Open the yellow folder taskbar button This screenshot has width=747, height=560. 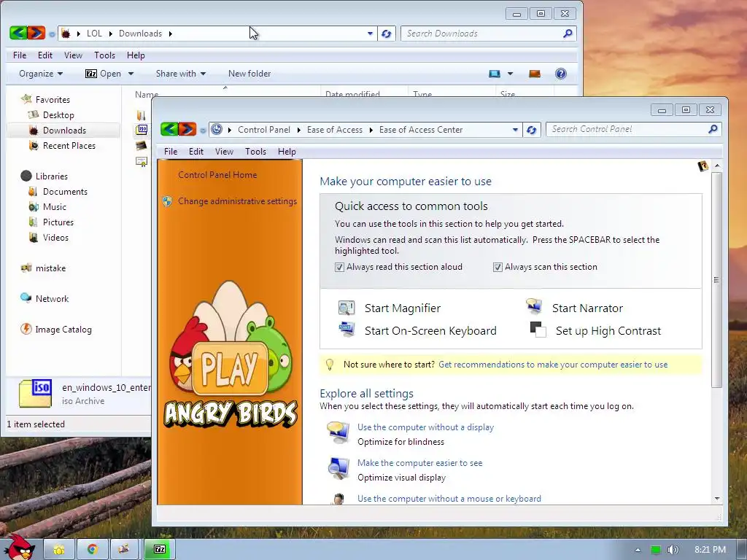click(59, 549)
